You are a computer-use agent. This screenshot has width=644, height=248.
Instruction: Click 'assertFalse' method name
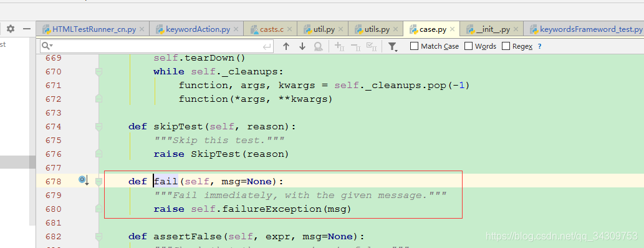188,237
